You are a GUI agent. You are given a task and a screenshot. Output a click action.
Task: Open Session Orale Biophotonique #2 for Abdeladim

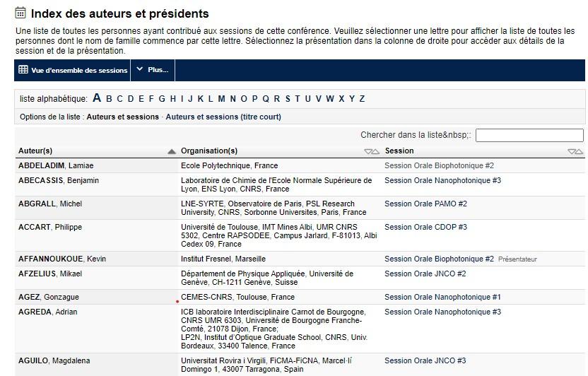pyautogui.click(x=439, y=165)
